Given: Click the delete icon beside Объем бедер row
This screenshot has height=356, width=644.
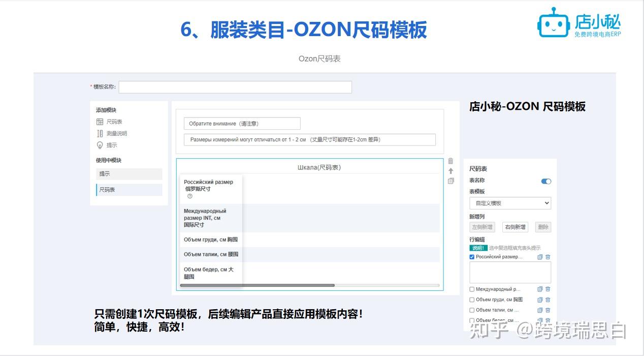Looking at the screenshot, I should 548,320.
